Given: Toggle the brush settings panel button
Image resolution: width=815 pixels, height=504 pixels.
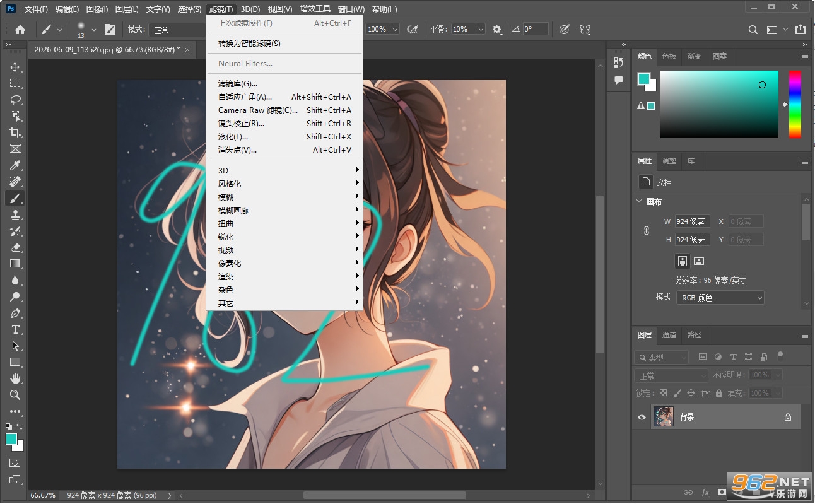Looking at the screenshot, I should pos(110,29).
